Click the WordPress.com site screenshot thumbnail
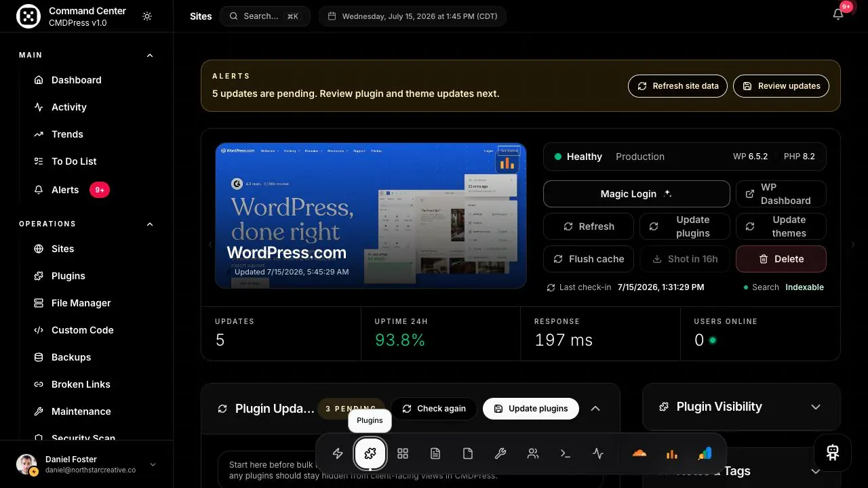 point(371,216)
